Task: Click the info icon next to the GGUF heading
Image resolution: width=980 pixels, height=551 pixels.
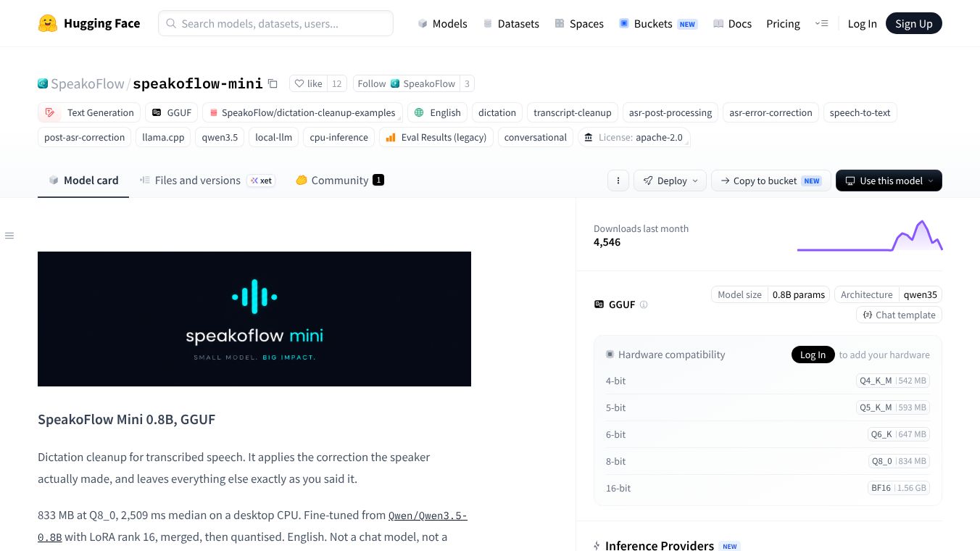Action: click(x=644, y=304)
